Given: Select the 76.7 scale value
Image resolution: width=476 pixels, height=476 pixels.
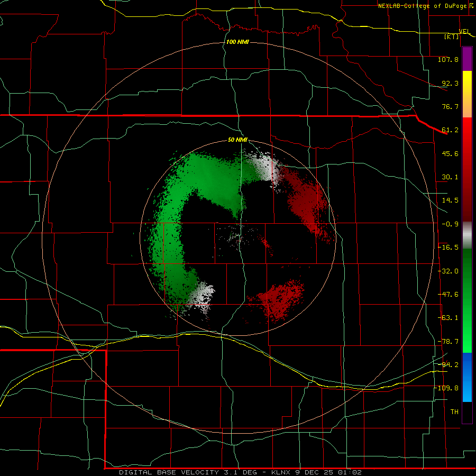Looking at the screenshot, I should [x=450, y=106].
